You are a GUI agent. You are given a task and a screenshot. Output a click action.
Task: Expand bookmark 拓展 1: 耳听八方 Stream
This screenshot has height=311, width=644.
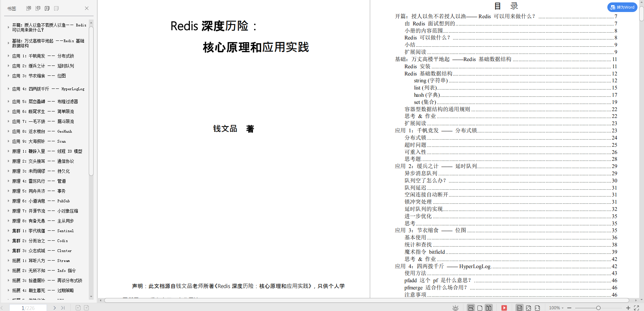pos(8,260)
